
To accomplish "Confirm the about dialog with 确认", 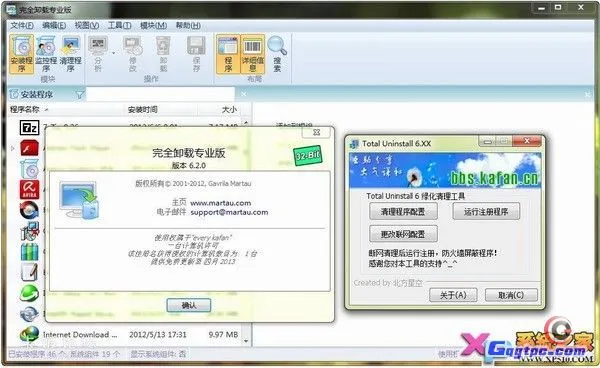I will 189,305.
